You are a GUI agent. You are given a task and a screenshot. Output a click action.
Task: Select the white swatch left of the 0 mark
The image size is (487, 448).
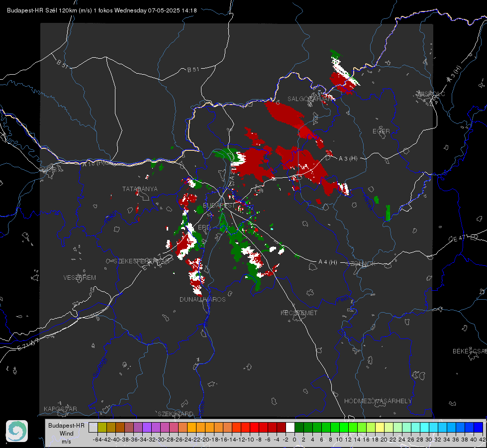290,427
